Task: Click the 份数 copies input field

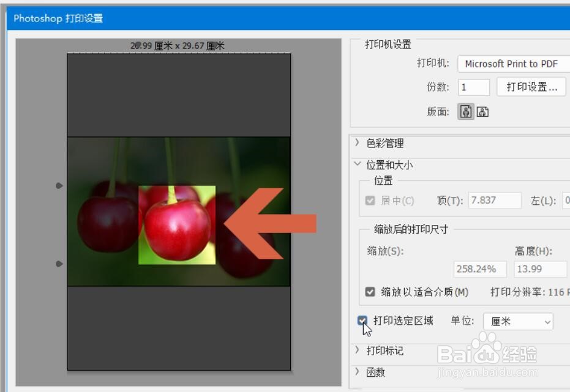Action: [474, 87]
